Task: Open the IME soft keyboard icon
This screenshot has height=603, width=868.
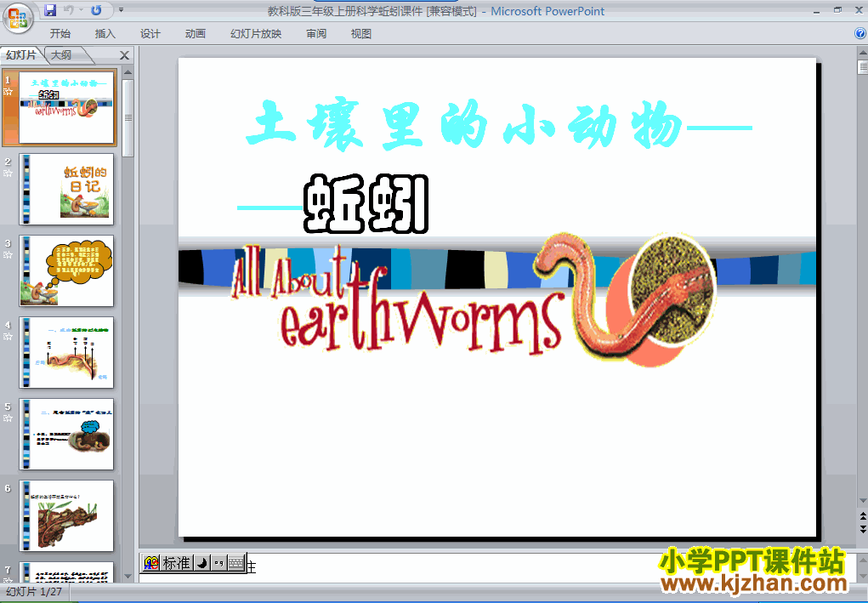Action: click(236, 563)
